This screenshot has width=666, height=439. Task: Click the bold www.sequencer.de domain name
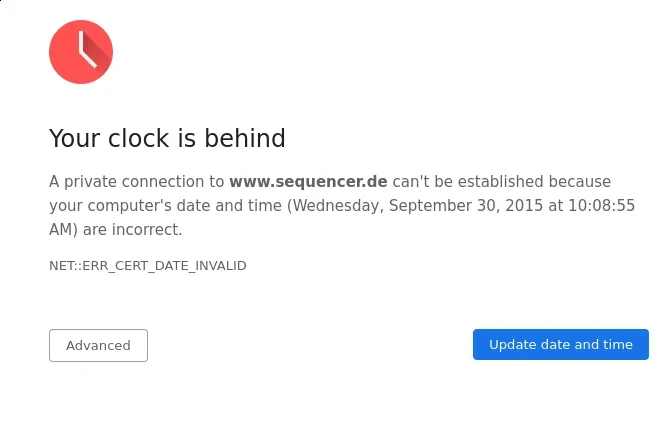[308, 182]
